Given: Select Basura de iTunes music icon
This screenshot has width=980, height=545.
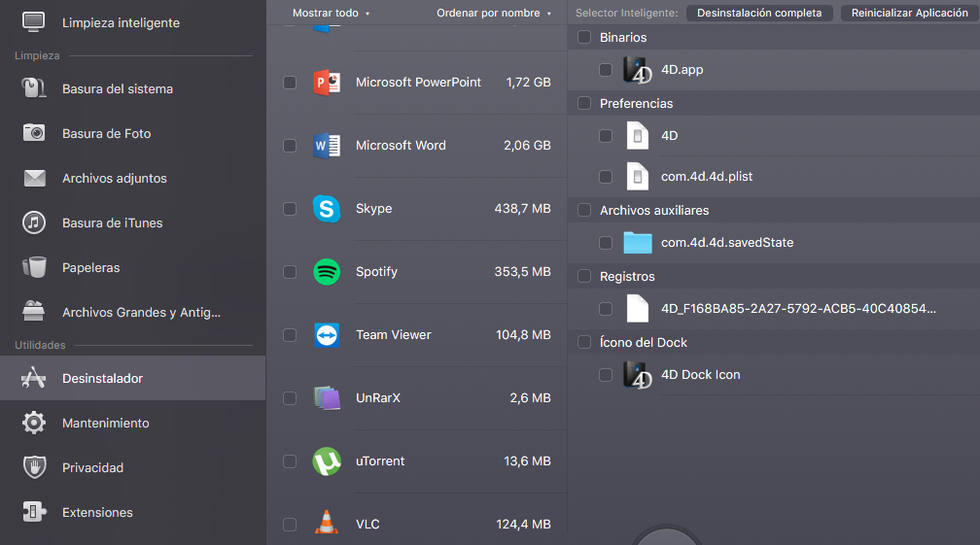Looking at the screenshot, I should coord(34,222).
